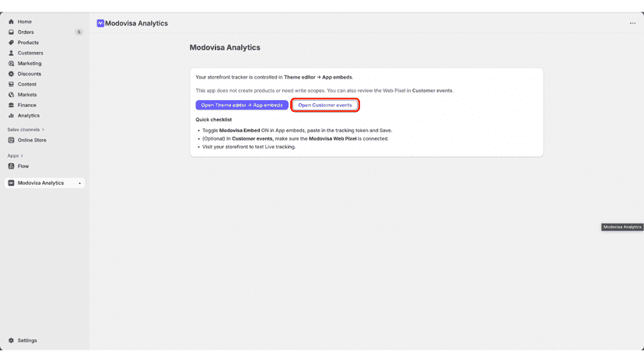This screenshot has height=362, width=644.
Task: Click the Analytics bar chart icon
Action: pyautogui.click(x=11, y=116)
